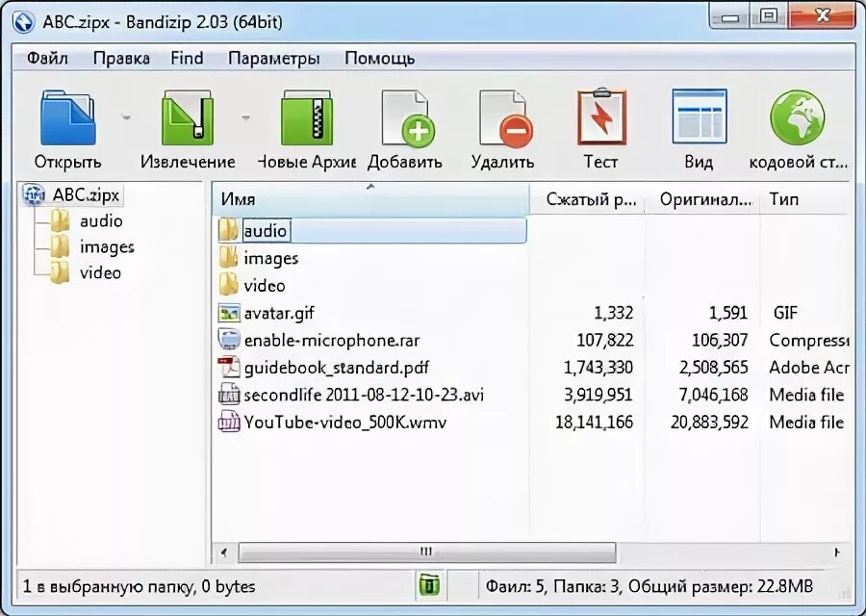Select secondlife 2011-08-12-10-23.avi file
The width and height of the screenshot is (866, 616).
pos(364,395)
